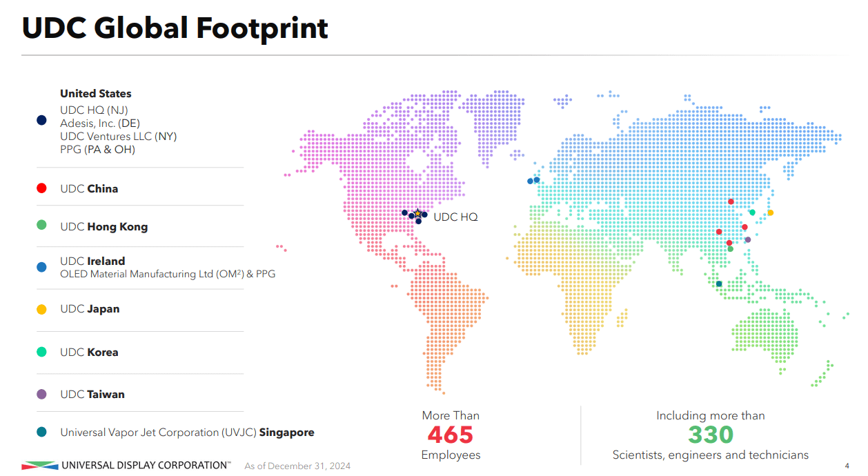Click the red UDC China legend dot
Screen dimensions: 868x476
[41, 188]
